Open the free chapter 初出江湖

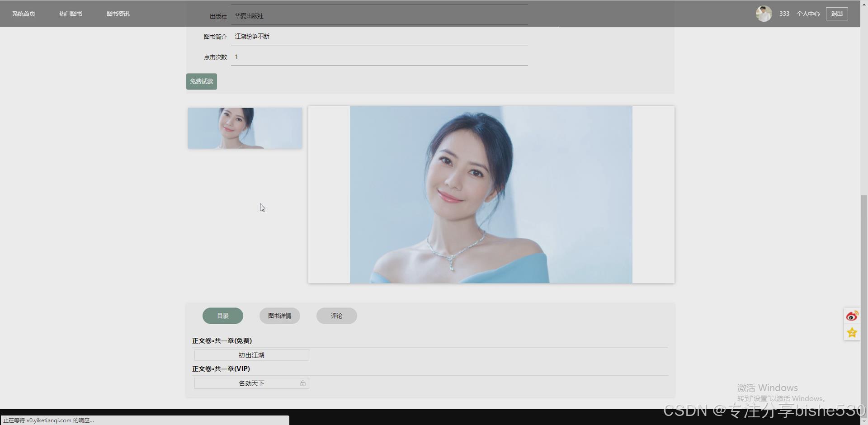coord(252,355)
